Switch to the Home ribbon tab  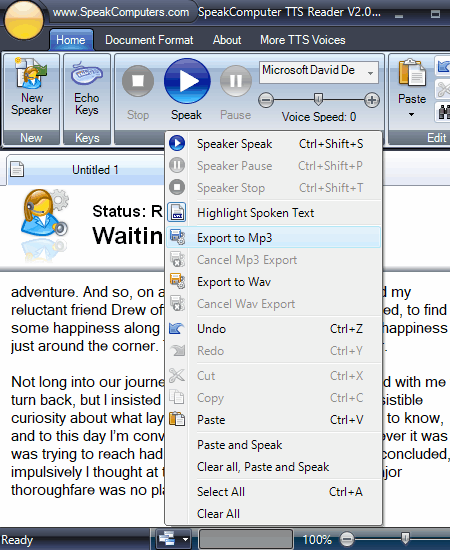71,40
